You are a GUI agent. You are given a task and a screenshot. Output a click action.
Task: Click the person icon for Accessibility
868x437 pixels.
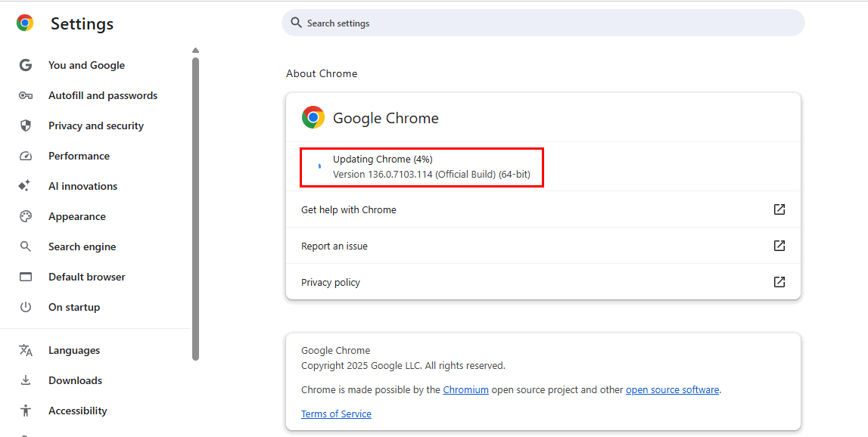point(26,411)
